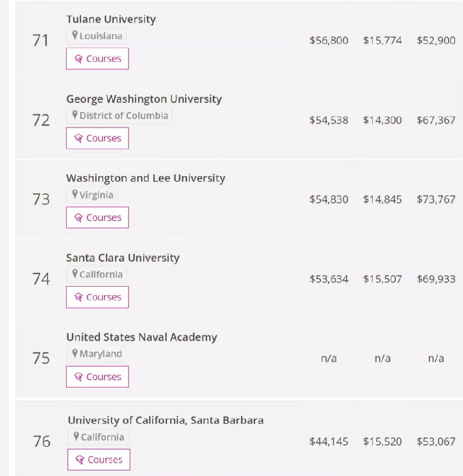Click the Louisiana location tag
Viewport: 463px width, 476px height.
[x=100, y=36]
